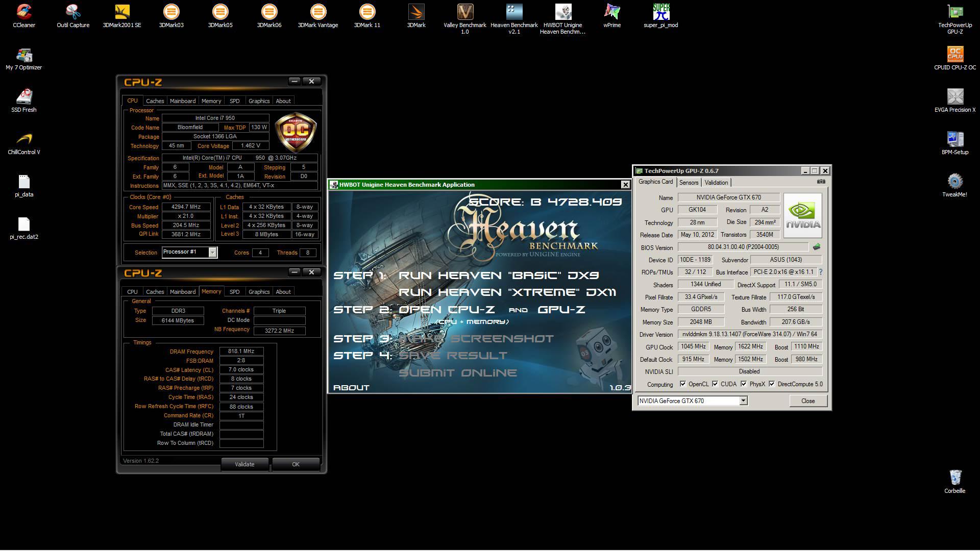This screenshot has height=551, width=980.
Task: Open the wPrime desktop icon
Action: click(x=612, y=16)
